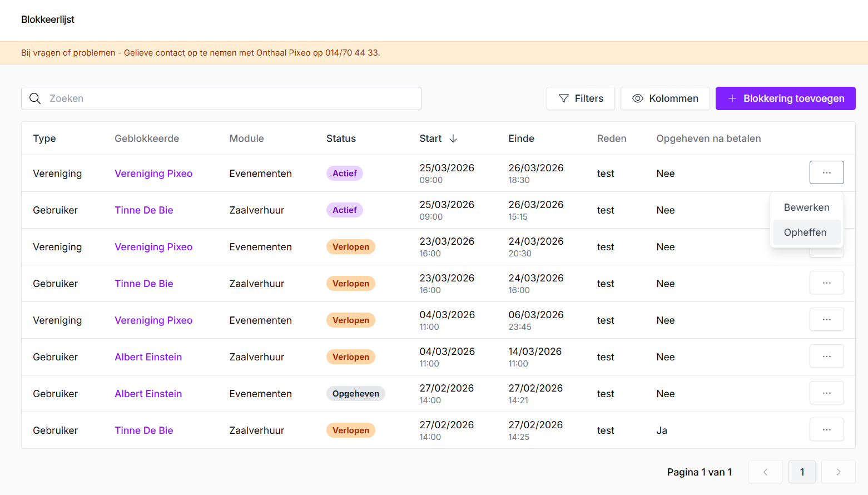Open the Filters funnel button
The height and width of the screenshot is (495, 868).
[581, 98]
